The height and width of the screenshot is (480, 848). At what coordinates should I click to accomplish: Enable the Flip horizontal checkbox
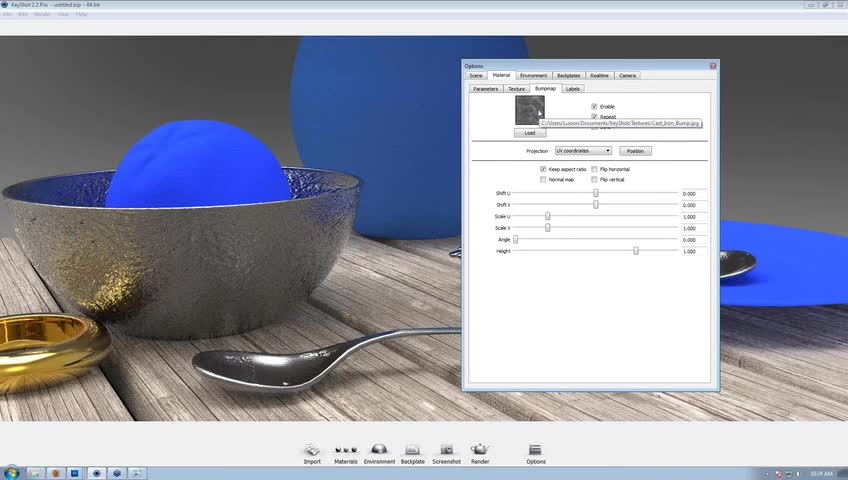(594, 169)
